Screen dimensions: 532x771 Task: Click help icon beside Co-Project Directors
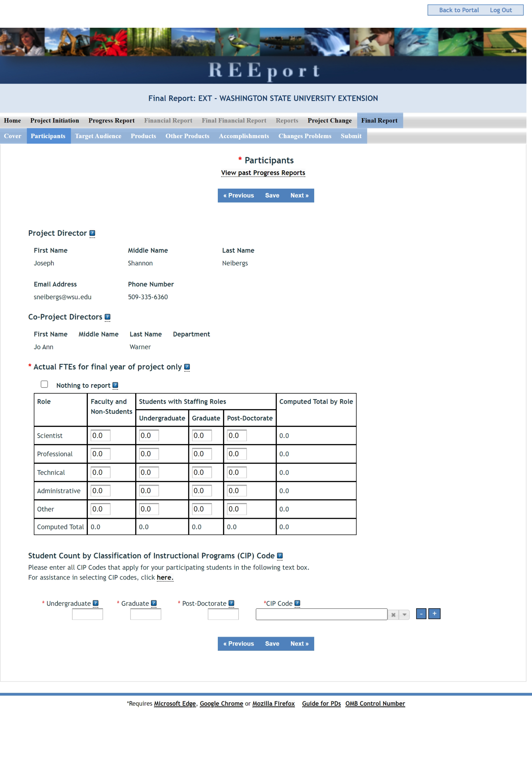[x=107, y=317]
